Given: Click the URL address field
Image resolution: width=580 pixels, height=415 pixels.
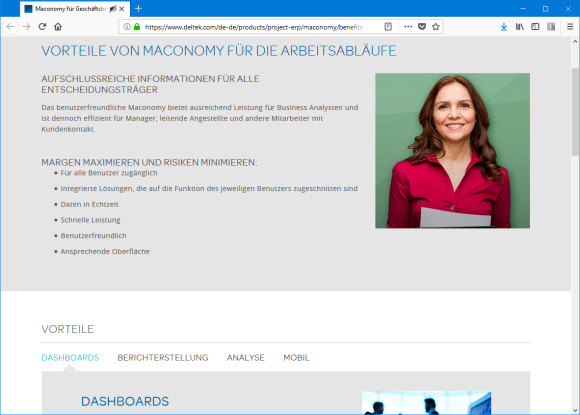Looking at the screenshot, I should [255, 27].
